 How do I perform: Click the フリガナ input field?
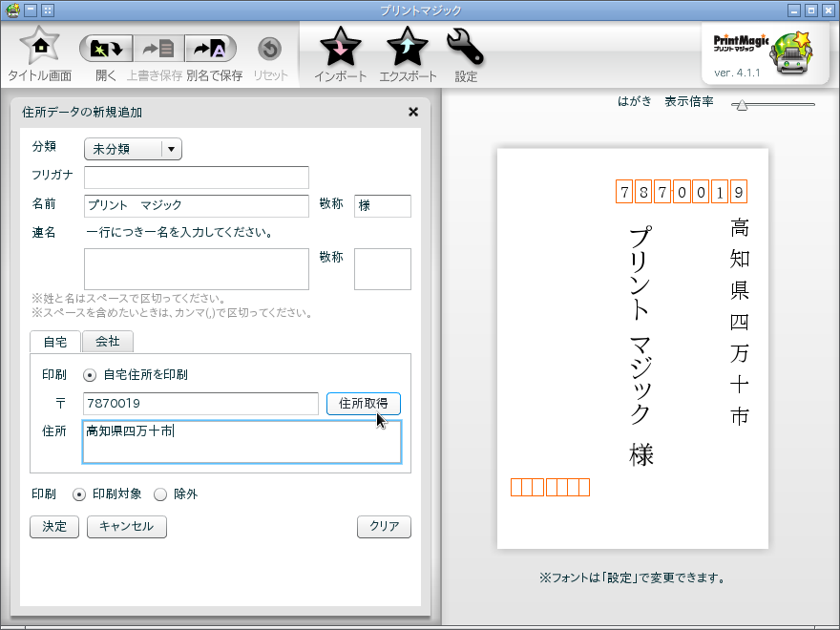click(197, 178)
